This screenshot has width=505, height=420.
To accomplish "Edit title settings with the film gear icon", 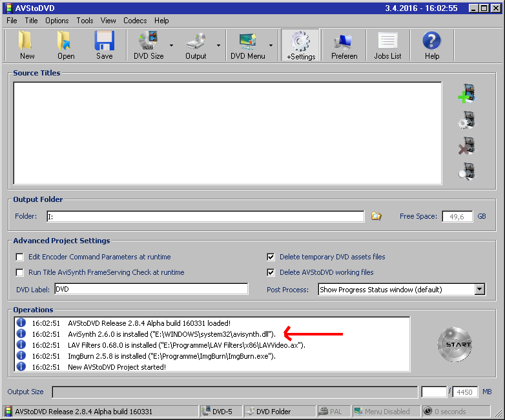I will pos(467,120).
